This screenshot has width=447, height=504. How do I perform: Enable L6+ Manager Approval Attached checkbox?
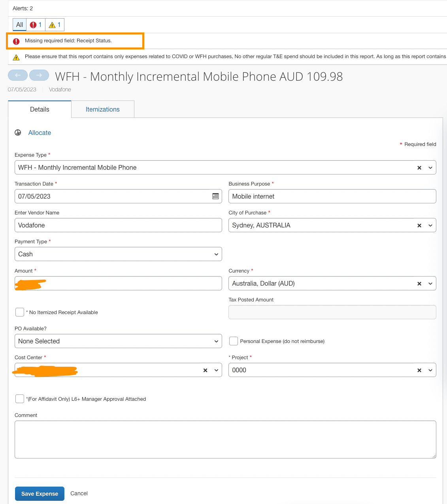[x=20, y=399]
